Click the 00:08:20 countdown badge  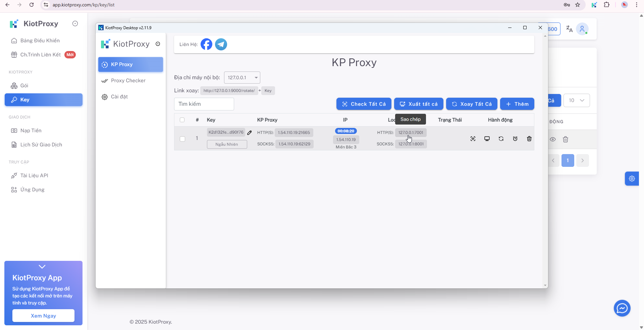pos(346,131)
